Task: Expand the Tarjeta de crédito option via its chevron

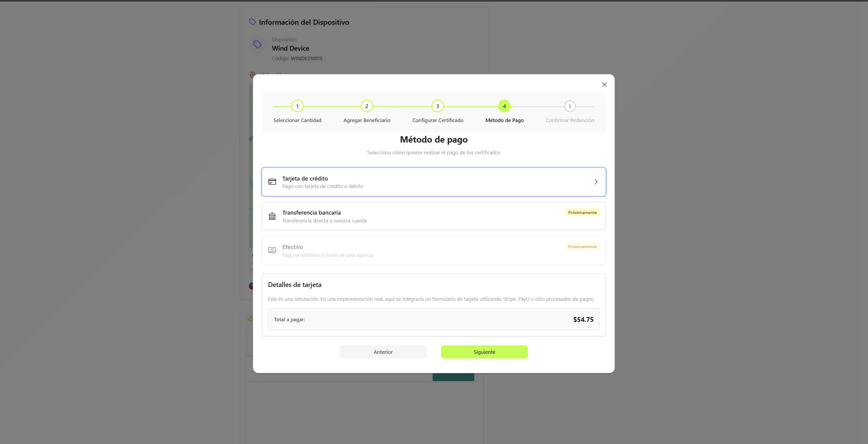Action: click(x=596, y=182)
